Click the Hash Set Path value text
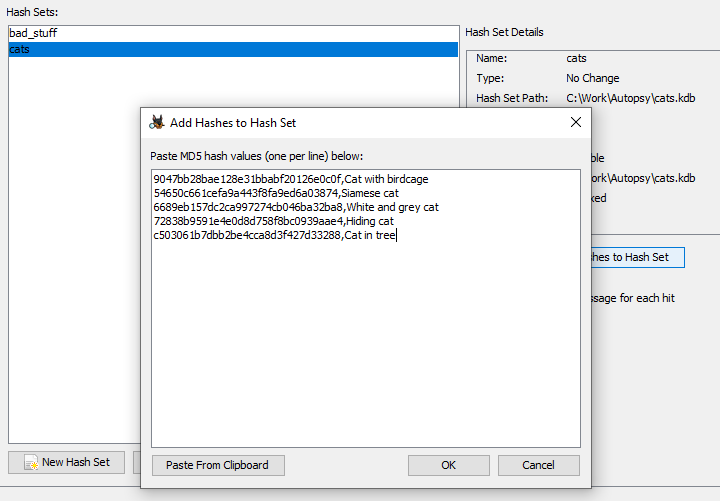The width and height of the screenshot is (720, 501). pyautogui.click(x=630, y=98)
